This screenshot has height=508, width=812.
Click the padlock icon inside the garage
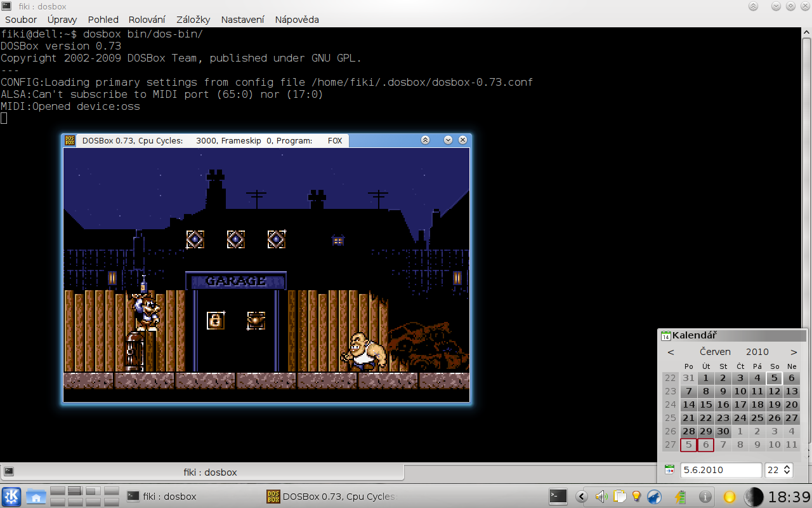point(216,320)
